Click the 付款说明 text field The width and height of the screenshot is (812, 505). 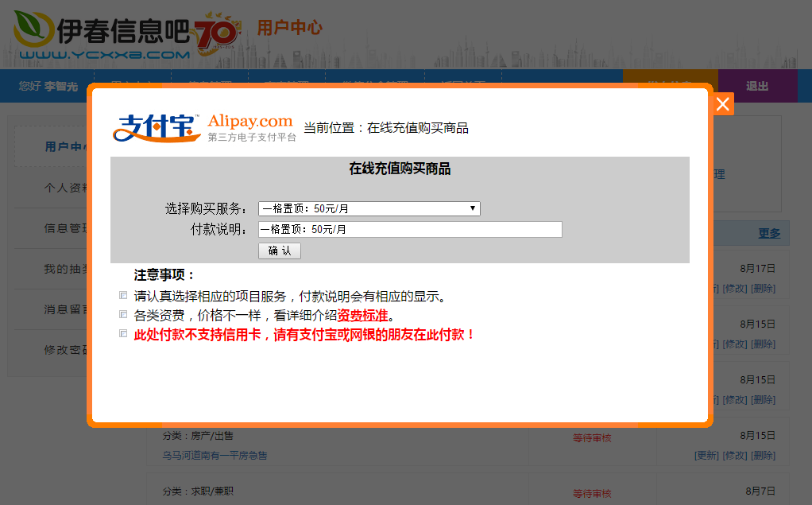click(x=410, y=229)
